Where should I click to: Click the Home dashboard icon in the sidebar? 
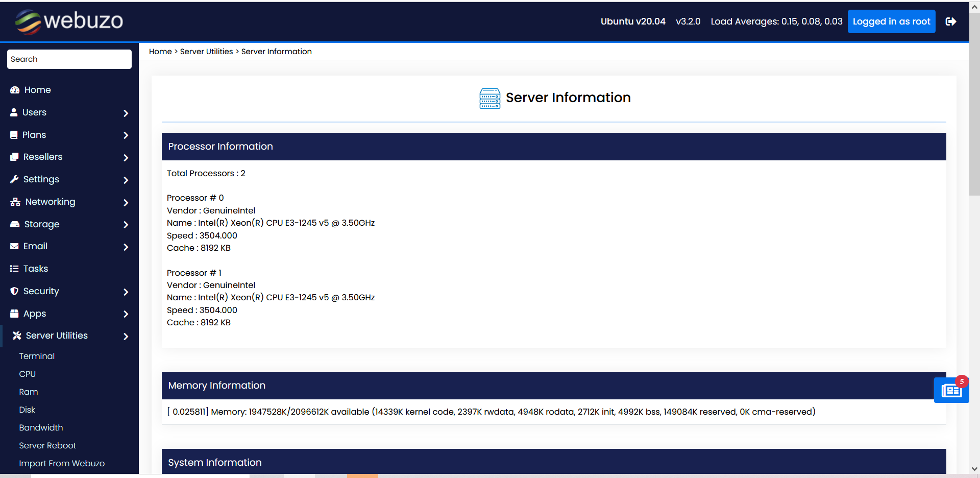point(15,90)
